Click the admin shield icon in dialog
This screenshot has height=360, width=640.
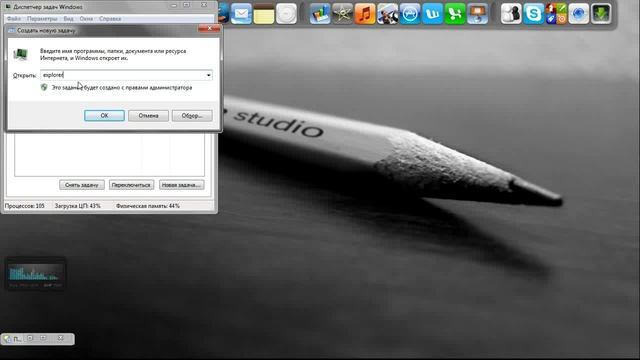tap(44, 87)
